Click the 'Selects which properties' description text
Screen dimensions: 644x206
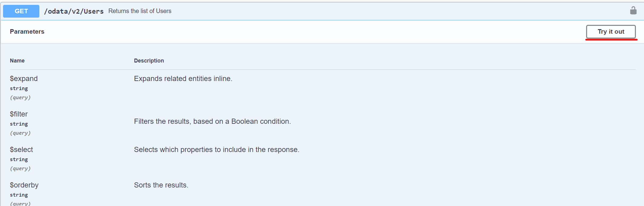[x=216, y=150]
